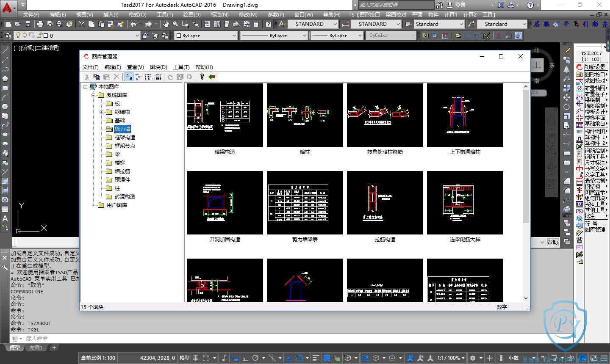The height and width of the screenshot is (364, 610).
Task: Click 初始设置 in TSSD panel
Action: pos(595,67)
